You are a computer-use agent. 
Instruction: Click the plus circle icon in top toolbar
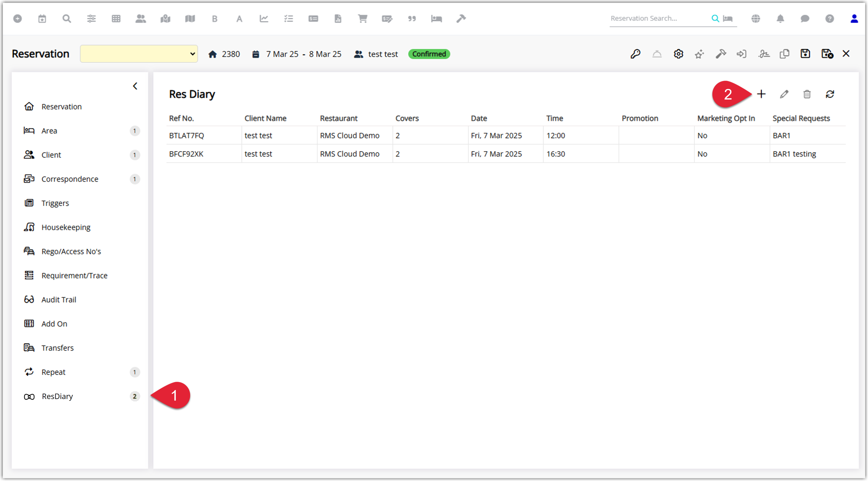pos(17,19)
